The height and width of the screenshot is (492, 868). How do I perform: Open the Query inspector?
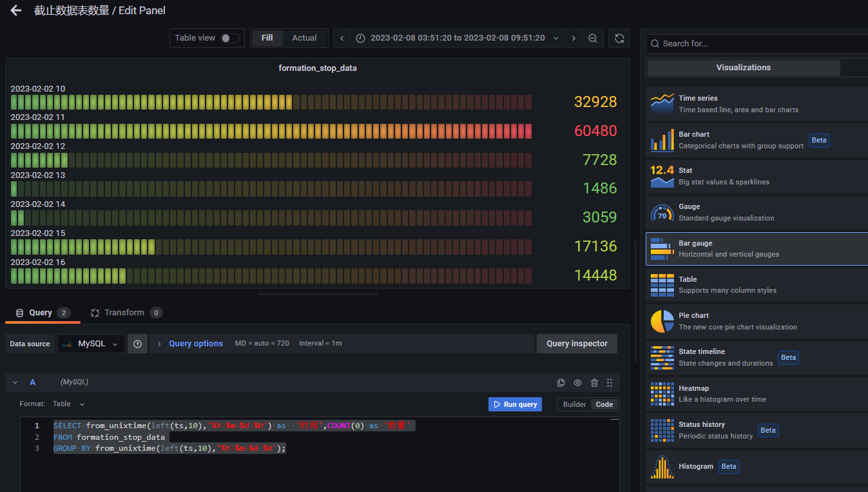pos(577,344)
